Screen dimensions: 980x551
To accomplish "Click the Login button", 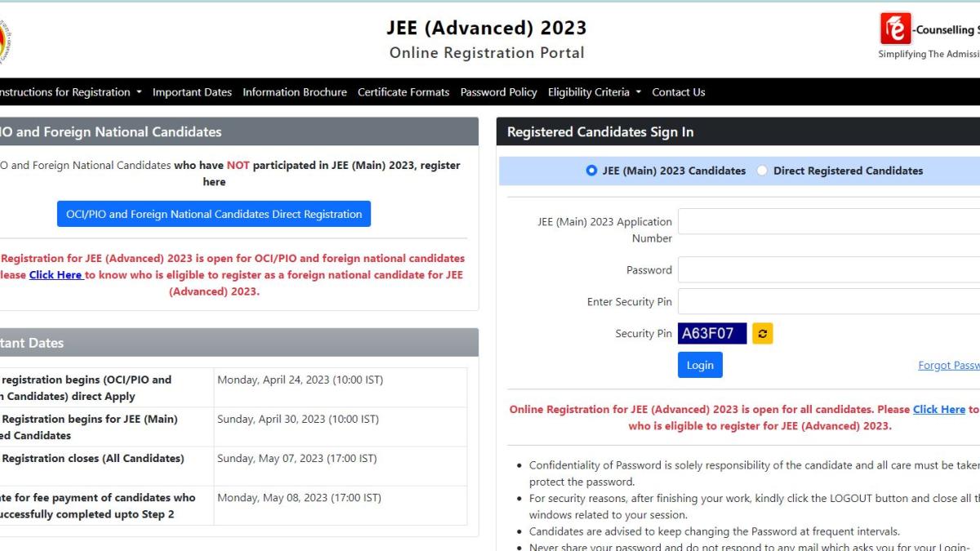I will [700, 365].
